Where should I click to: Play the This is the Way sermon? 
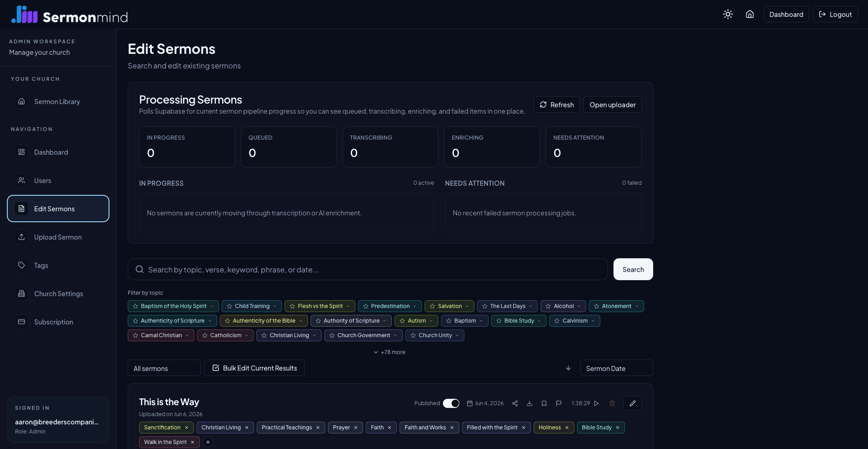coord(596,403)
